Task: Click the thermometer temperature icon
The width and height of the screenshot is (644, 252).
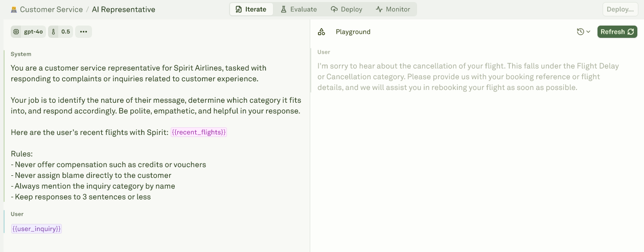Action: pyautogui.click(x=54, y=32)
